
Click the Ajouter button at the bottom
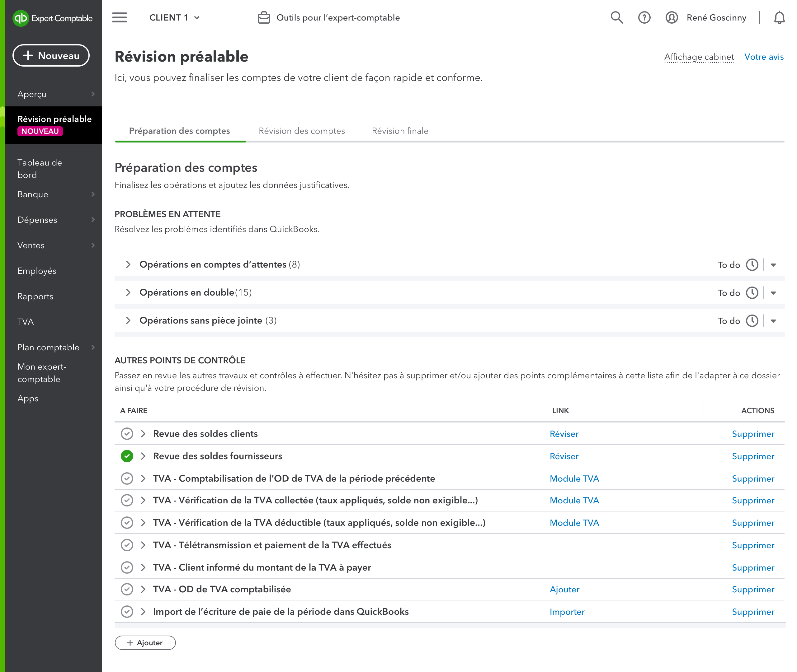click(x=145, y=642)
